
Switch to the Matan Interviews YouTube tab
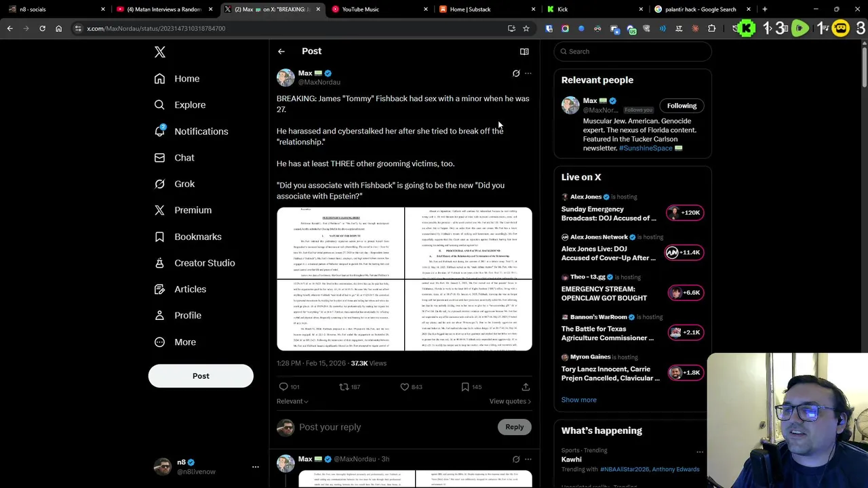point(163,9)
